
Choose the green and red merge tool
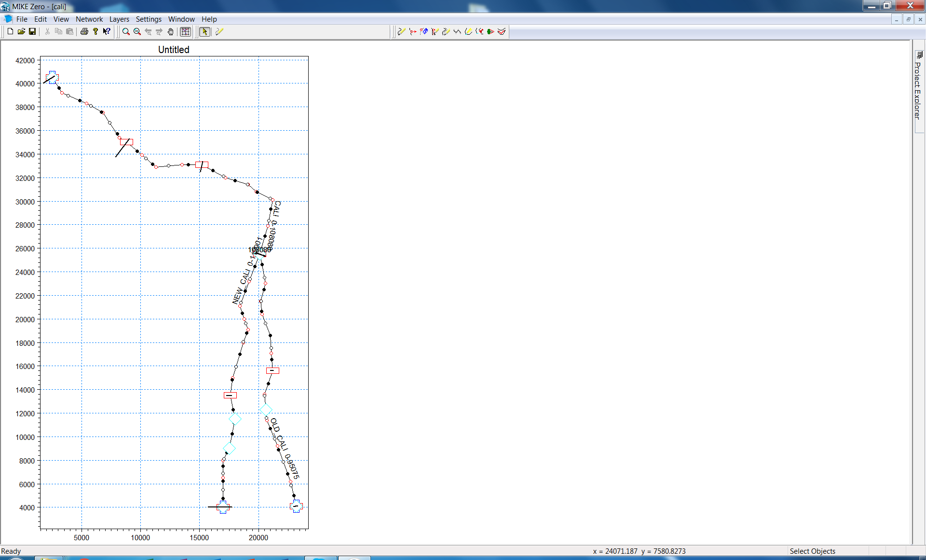coord(490,31)
